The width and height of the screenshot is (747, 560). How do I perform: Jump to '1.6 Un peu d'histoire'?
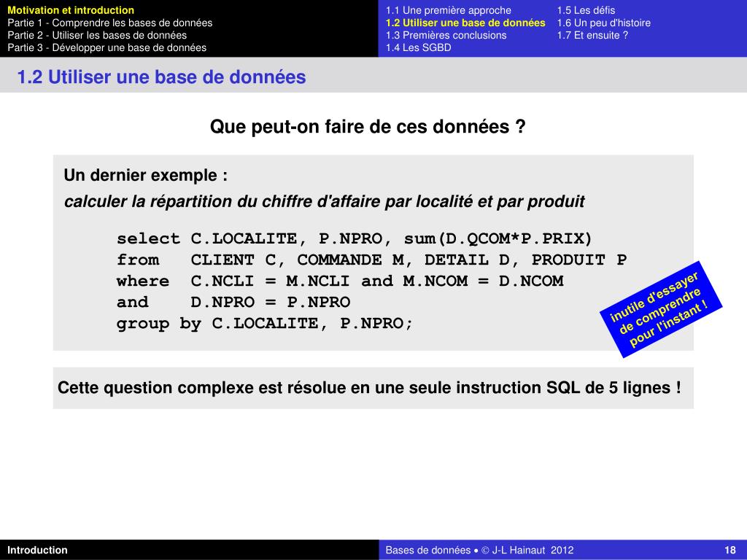click(603, 23)
